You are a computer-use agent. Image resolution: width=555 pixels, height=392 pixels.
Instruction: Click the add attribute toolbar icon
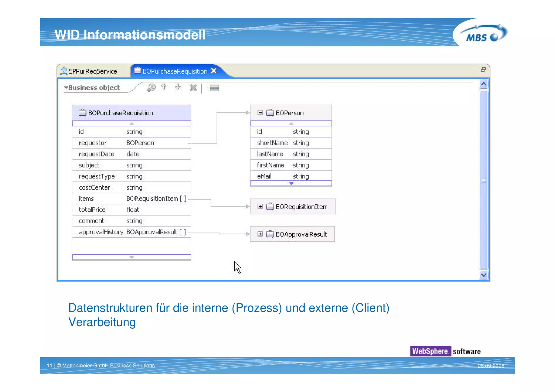151,88
